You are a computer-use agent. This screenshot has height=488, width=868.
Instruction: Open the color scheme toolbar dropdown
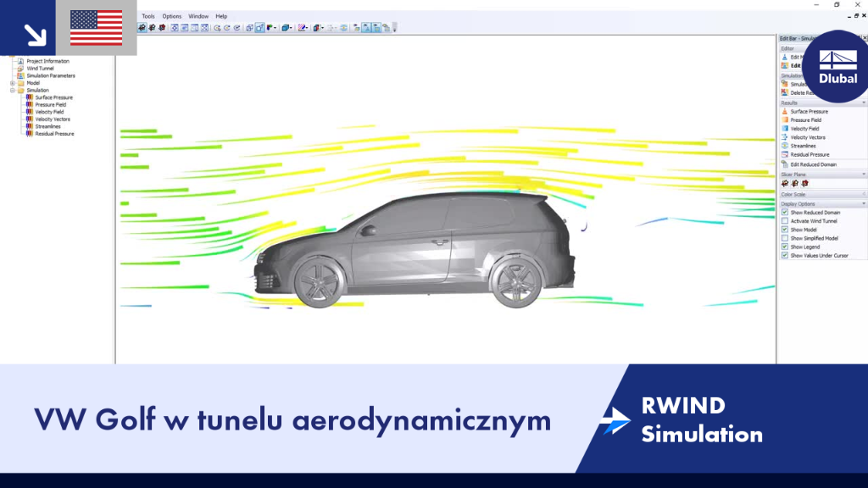275,28
